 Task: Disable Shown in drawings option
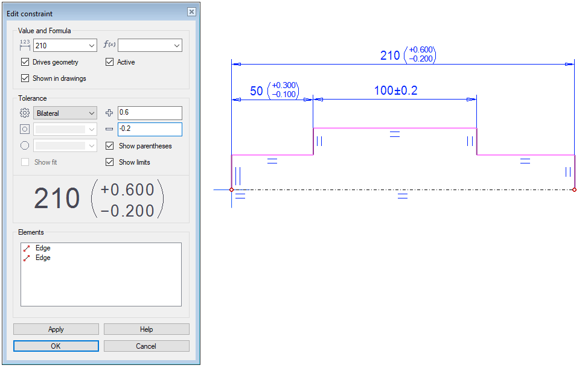pyautogui.click(x=25, y=78)
